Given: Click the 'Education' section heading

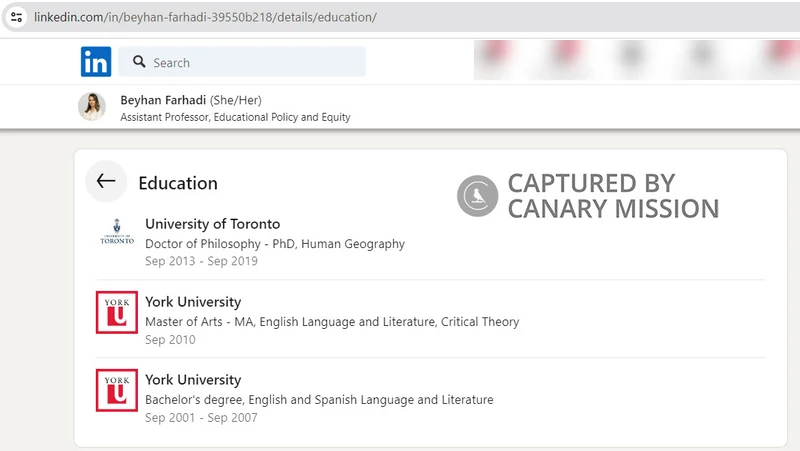Looking at the screenshot, I should (x=178, y=183).
